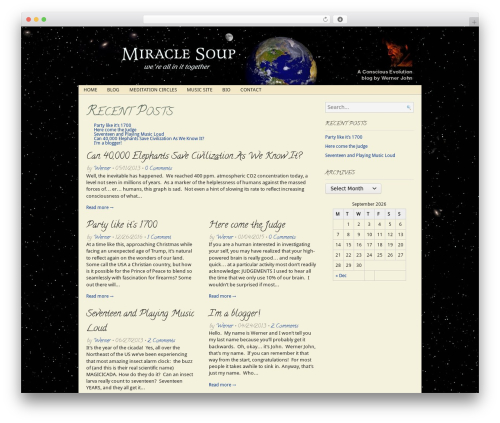Screen dimensions: 500x423
Task: Click Read more under Here come the Judge
Action: click(222, 296)
